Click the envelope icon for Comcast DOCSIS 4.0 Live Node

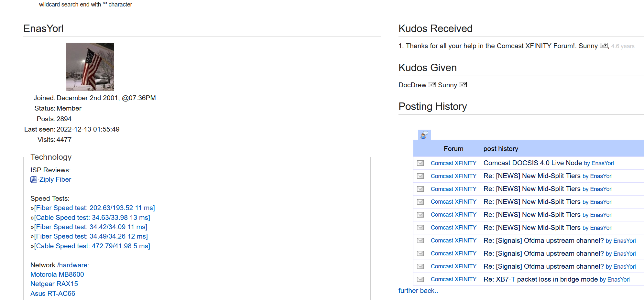[420, 163]
